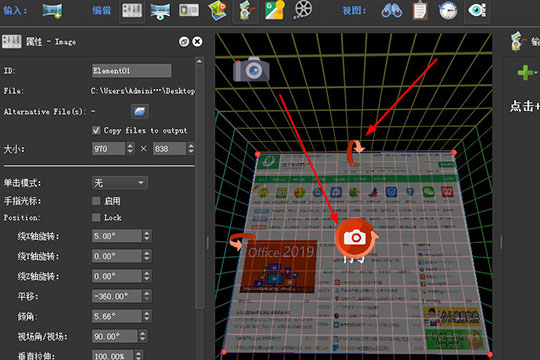Click the orange camera hotspot in viewer
This screenshot has height=360, width=540.
[355, 237]
